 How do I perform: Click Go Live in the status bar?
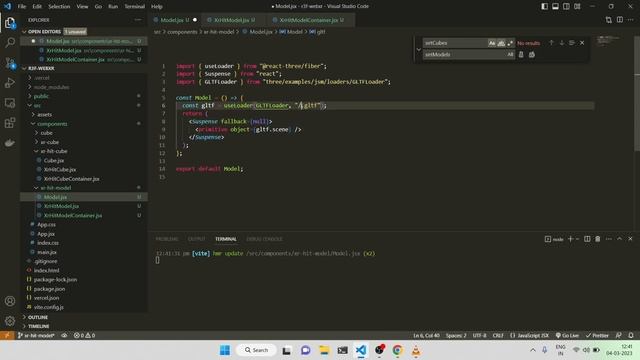(567, 335)
